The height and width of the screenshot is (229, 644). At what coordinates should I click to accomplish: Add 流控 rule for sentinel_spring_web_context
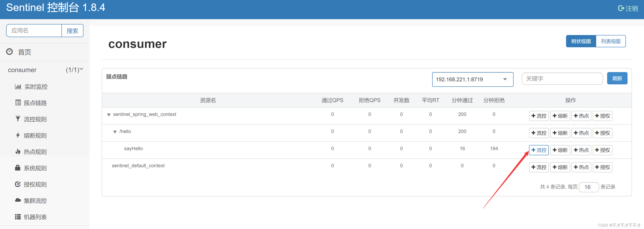click(x=539, y=116)
